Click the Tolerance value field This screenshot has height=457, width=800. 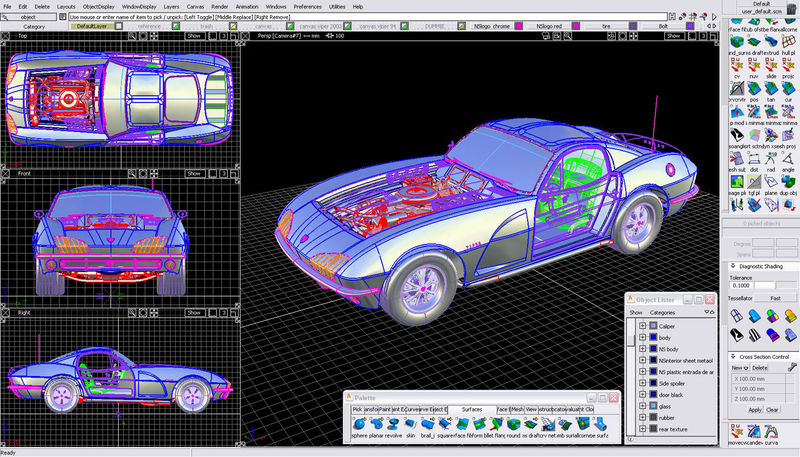click(x=741, y=286)
